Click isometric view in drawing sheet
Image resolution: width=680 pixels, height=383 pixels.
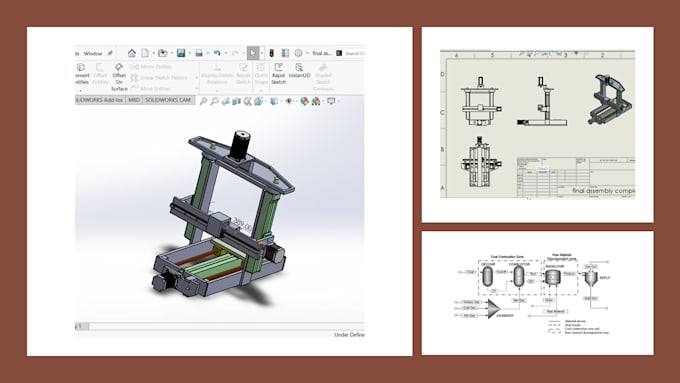[x=610, y=99]
